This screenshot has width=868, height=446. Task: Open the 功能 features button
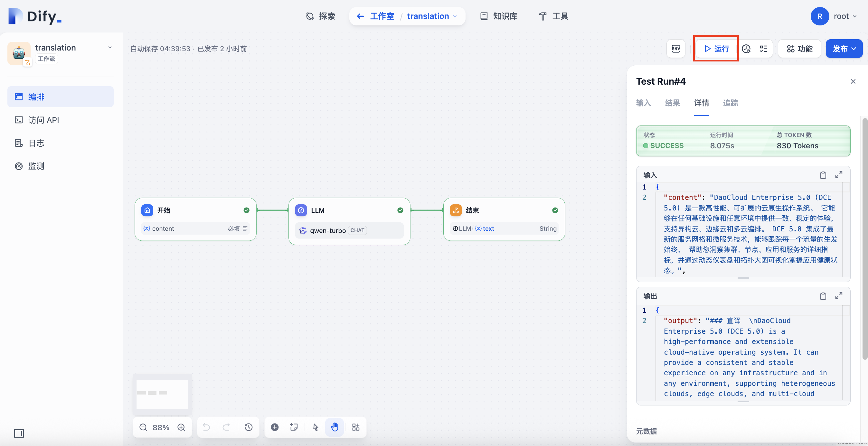point(799,49)
